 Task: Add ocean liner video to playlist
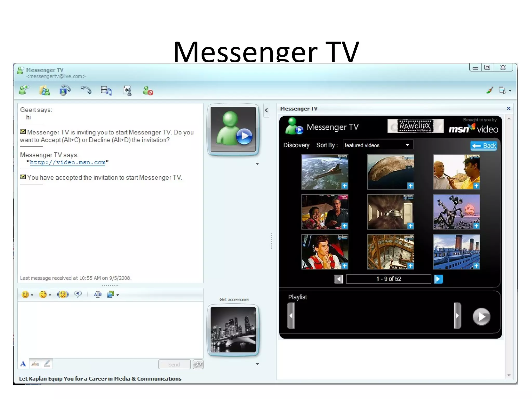coord(476,266)
